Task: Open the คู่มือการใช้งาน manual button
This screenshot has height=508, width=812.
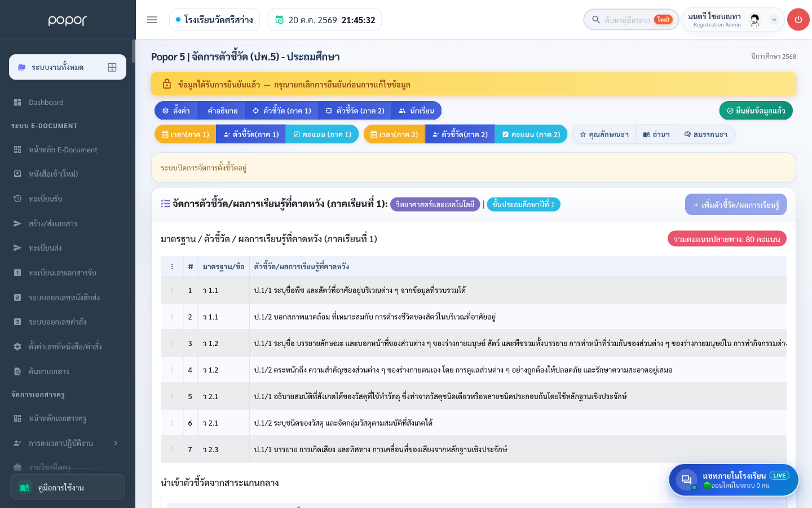Action: coord(68,487)
